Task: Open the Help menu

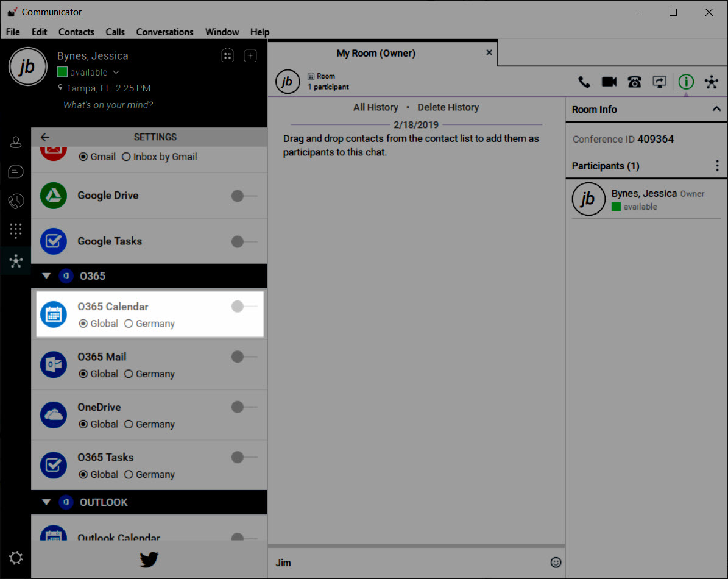Action: [260, 32]
